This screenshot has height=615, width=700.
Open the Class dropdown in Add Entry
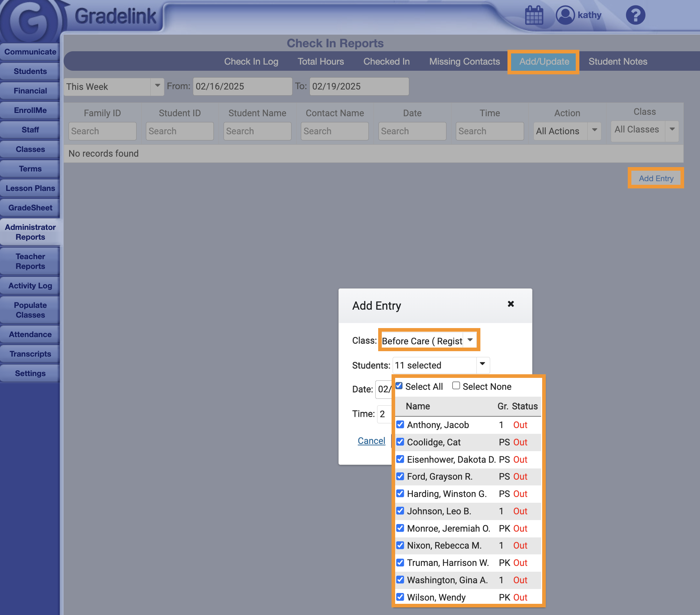pyautogui.click(x=470, y=340)
